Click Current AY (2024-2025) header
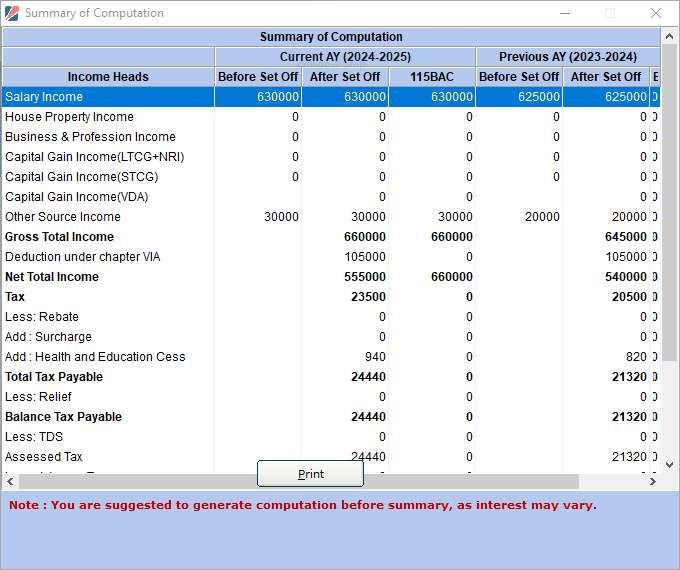Viewport: 680px width, 570px height. point(345,57)
